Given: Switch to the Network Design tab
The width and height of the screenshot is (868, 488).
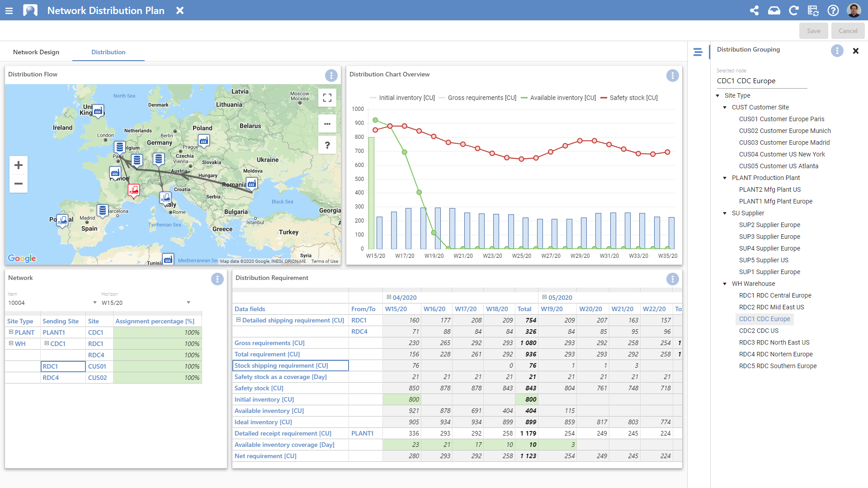Looking at the screenshot, I should 36,52.
